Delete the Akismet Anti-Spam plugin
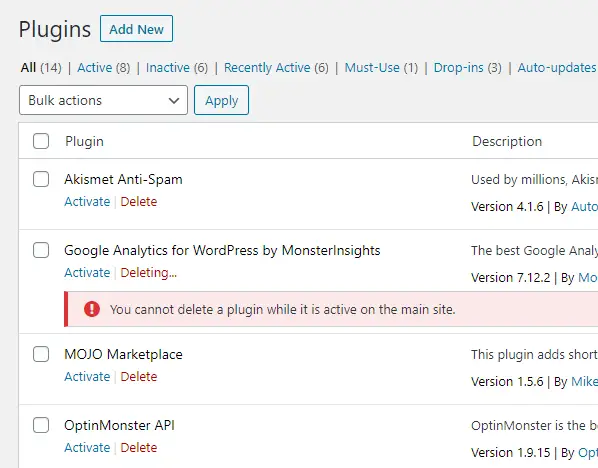This screenshot has height=468, width=598. [139, 201]
